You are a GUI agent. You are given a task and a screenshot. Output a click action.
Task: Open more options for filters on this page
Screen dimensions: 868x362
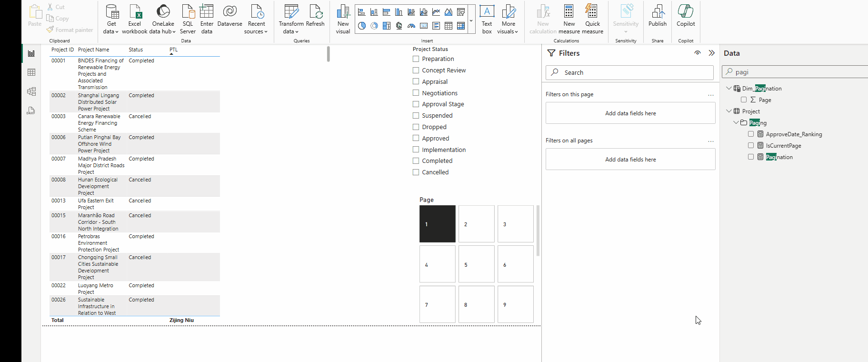click(711, 95)
